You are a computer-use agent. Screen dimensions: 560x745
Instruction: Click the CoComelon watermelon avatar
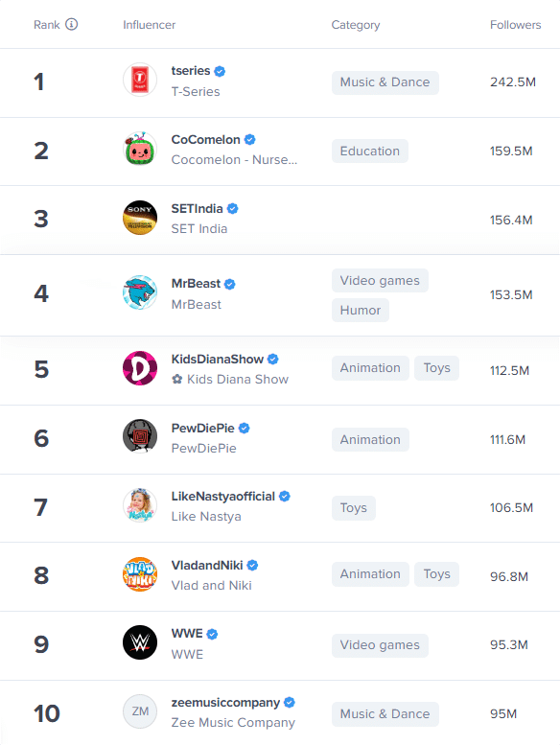tap(140, 150)
